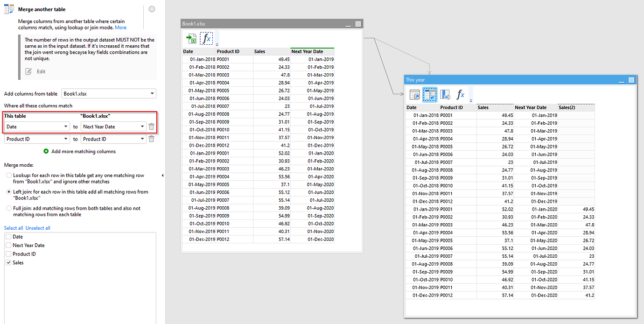Select the highlighted Merge tables icon in This year toolbar
The image size is (644, 324).
(430, 94)
